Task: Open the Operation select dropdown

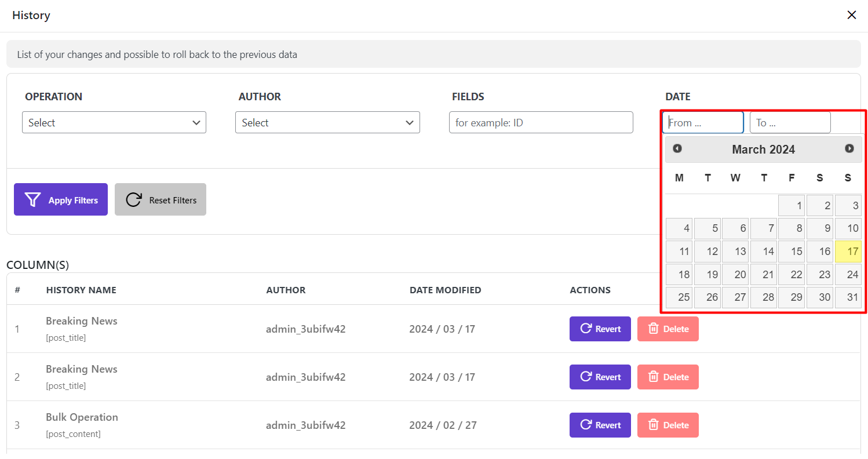Action: 114,122
